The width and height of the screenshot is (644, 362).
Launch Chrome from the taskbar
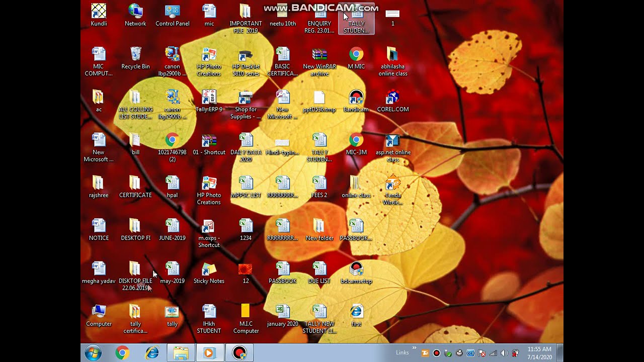[122, 353]
